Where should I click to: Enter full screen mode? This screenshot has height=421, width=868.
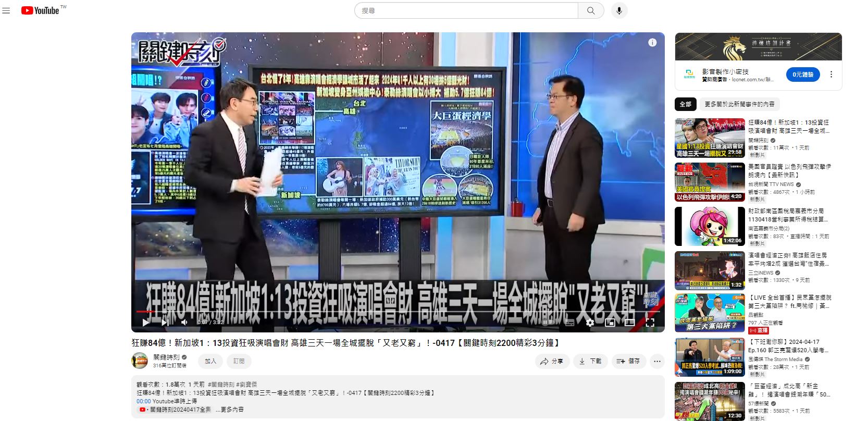click(650, 323)
